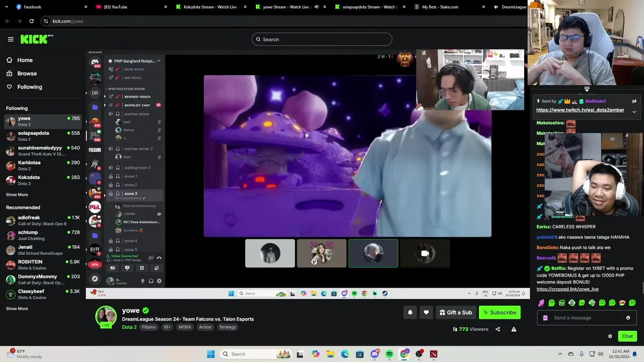
Task: Select FISSURE server icon in Discord
Action: click(95, 150)
